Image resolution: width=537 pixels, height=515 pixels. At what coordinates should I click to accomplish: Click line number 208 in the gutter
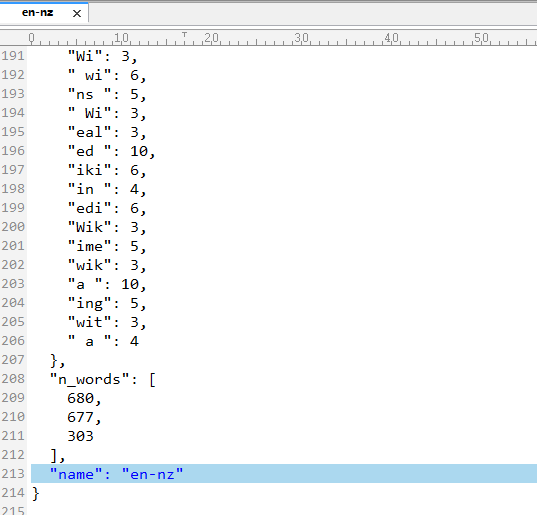(13, 379)
